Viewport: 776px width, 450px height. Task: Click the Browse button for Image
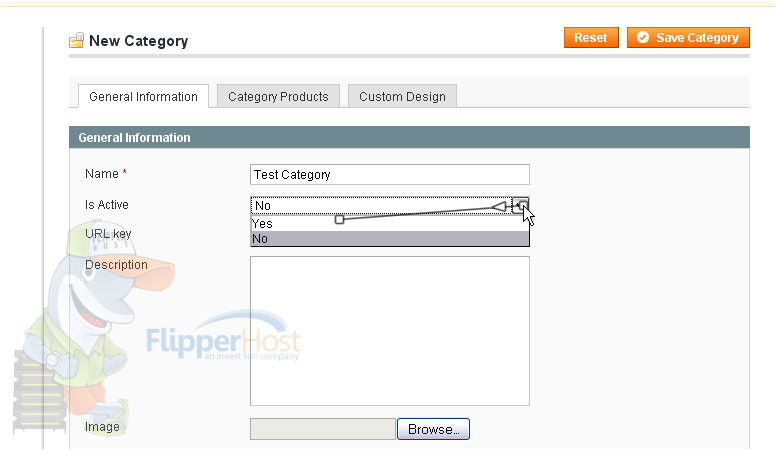click(433, 429)
